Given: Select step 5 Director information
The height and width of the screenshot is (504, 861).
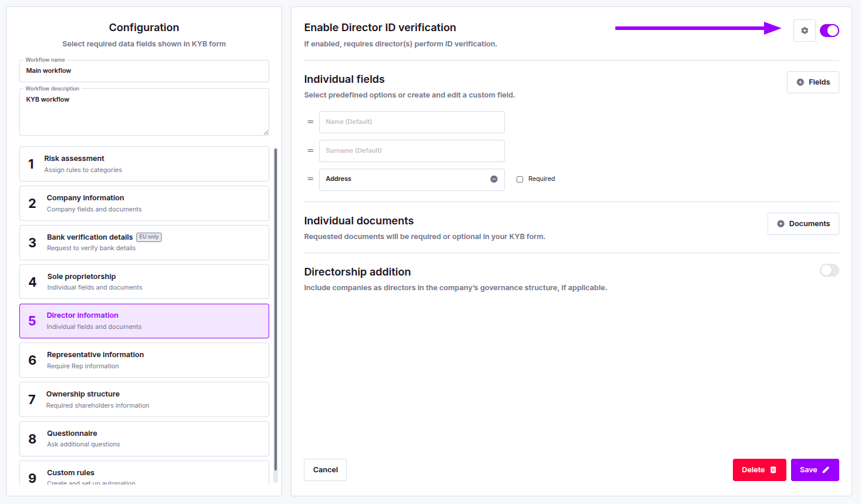Looking at the screenshot, I should pyautogui.click(x=144, y=321).
